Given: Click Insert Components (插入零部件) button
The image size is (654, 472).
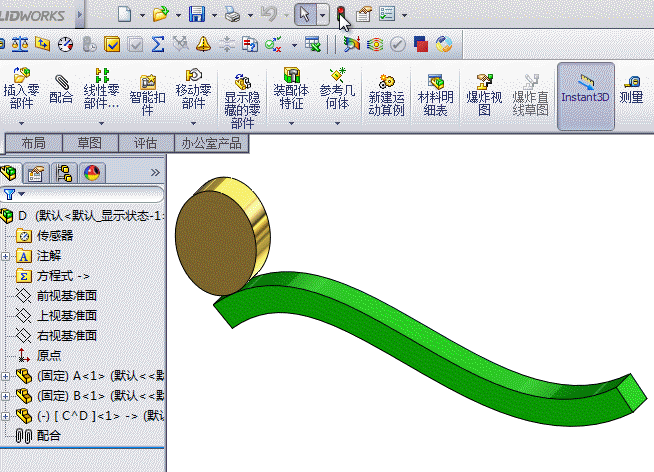Looking at the screenshot, I should (x=21, y=88).
